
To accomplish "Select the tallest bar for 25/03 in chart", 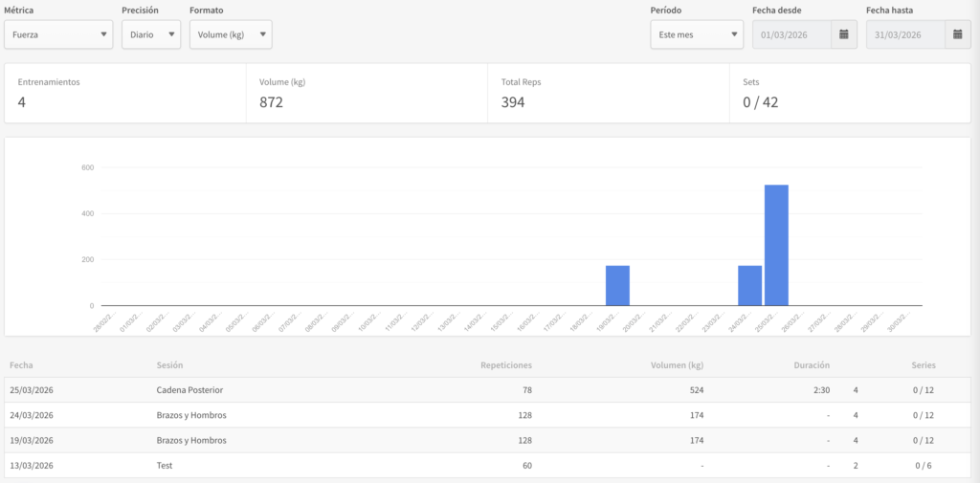I will 776,245.
